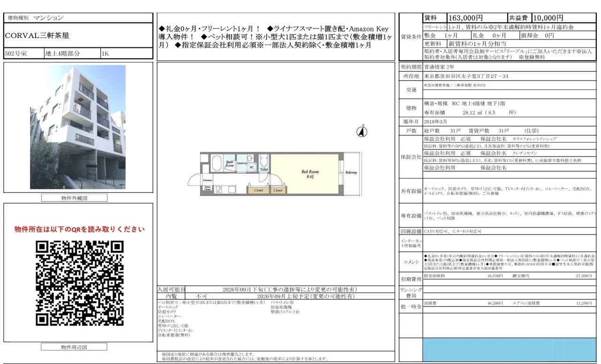Screen dimensions: 601x364
Task: Click damage insurance fee '16,550円'
Action: 495,276
